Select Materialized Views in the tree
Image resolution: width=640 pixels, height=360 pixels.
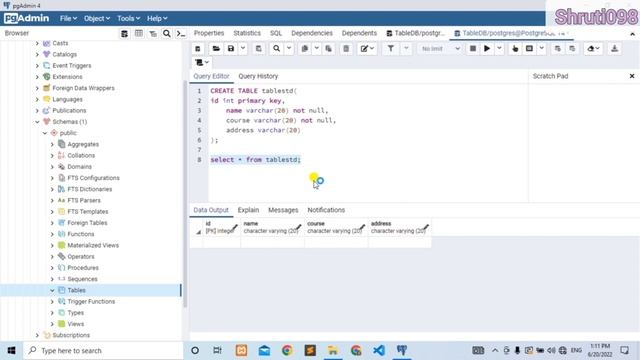[x=93, y=246]
